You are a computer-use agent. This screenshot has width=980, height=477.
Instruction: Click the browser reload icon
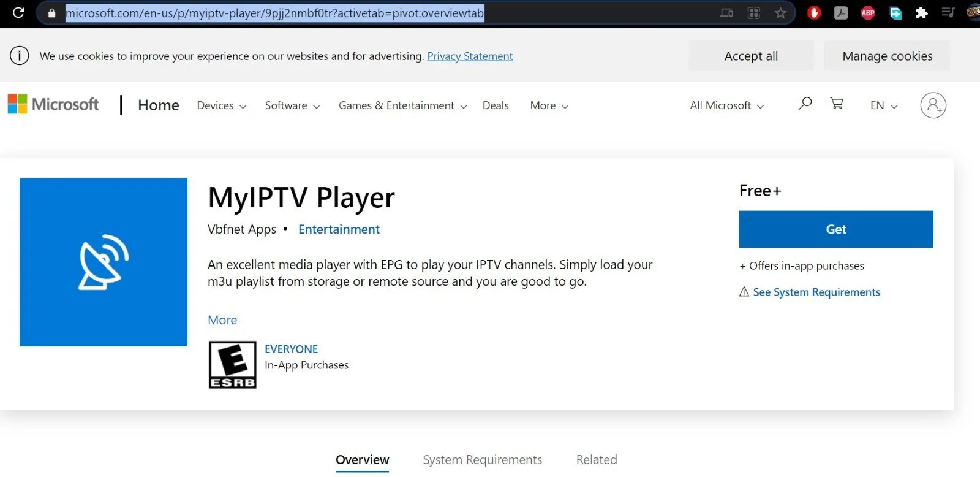(x=18, y=12)
